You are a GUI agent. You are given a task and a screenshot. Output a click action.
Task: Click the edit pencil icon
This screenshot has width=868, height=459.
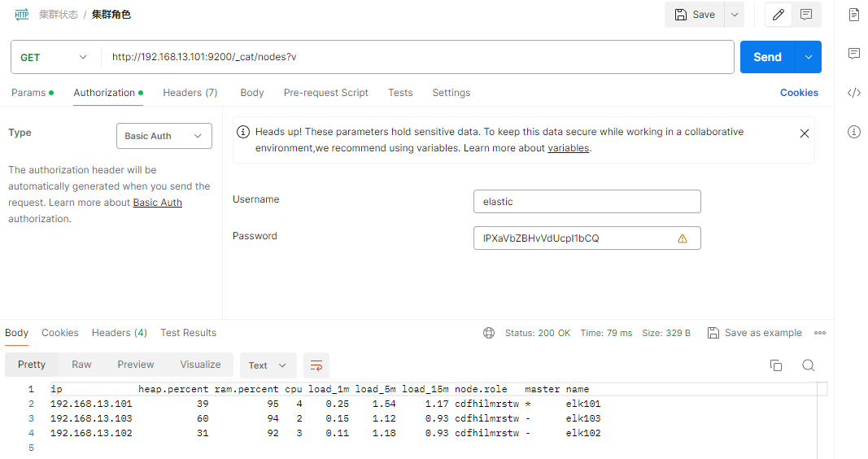pyautogui.click(x=779, y=15)
